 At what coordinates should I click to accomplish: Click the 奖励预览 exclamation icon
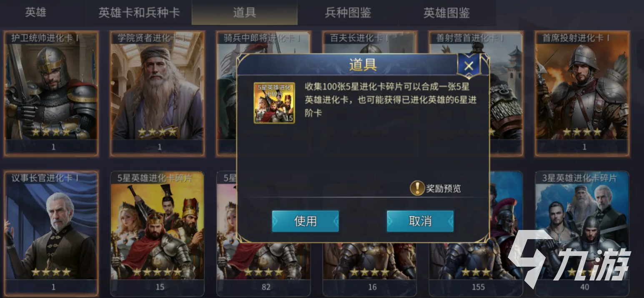[417, 188]
